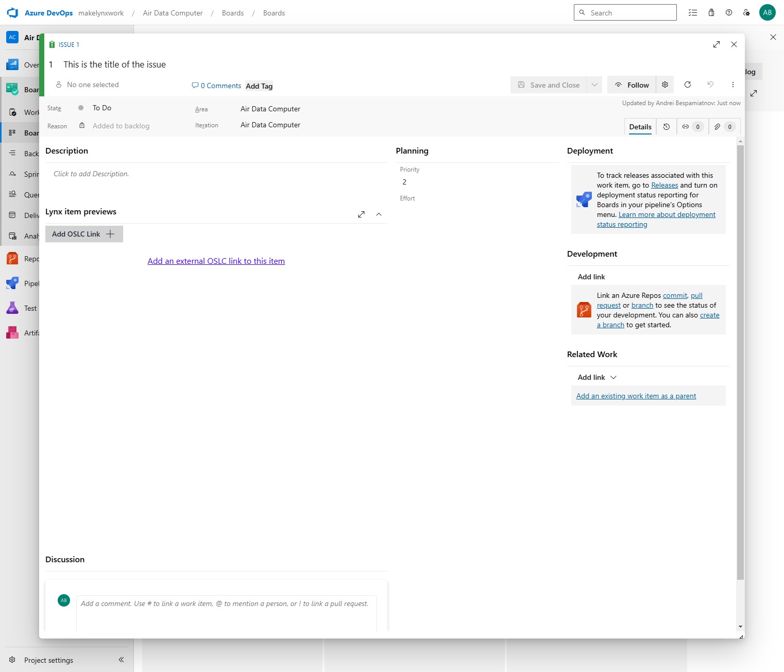Screen dimensions: 784x672
Task: Open the marketplace shopping bag icon
Action: click(711, 13)
